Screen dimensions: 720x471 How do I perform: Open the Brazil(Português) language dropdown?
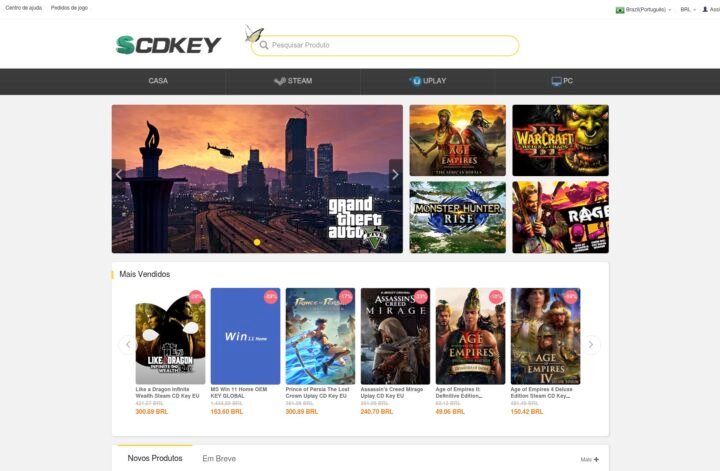tap(643, 10)
